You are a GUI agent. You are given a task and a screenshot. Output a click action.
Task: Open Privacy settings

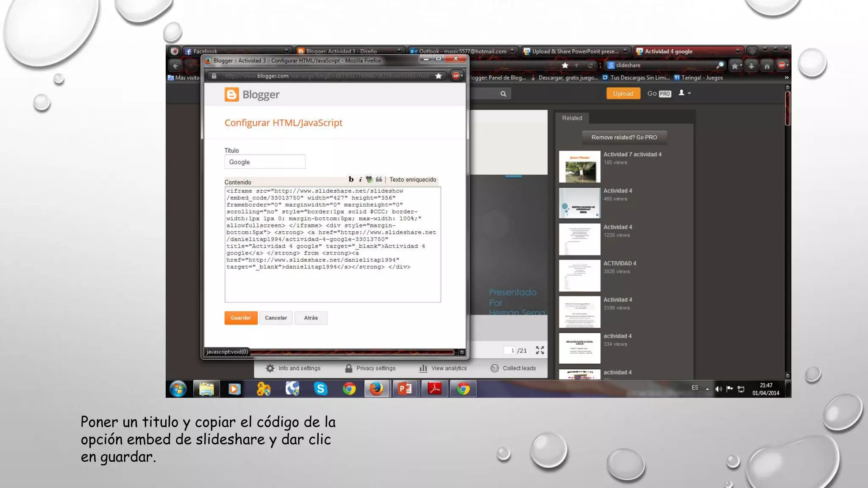370,368
